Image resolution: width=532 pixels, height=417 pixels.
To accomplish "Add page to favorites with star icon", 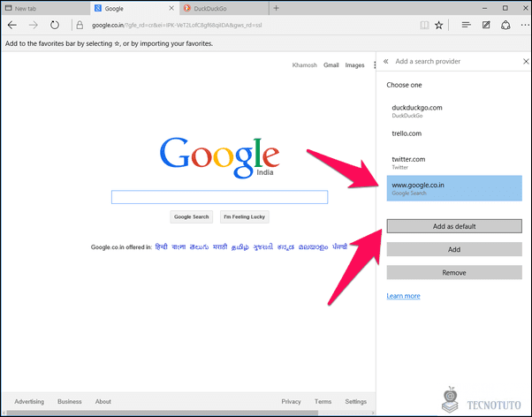I will [x=438, y=25].
